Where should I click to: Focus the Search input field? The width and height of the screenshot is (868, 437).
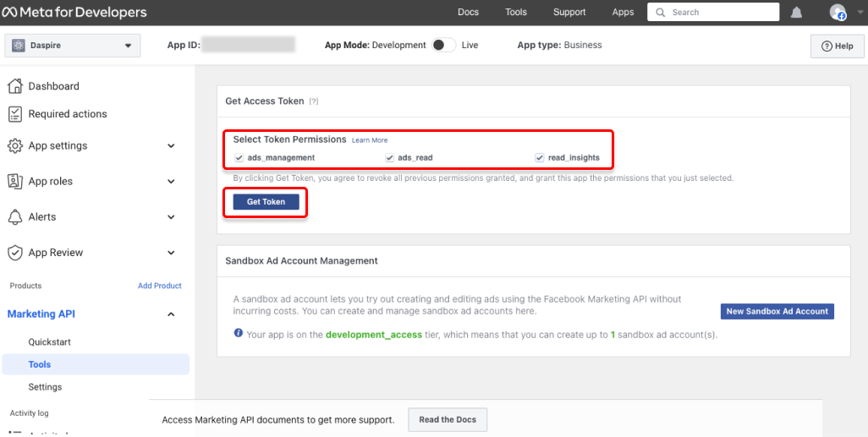[713, 12]
